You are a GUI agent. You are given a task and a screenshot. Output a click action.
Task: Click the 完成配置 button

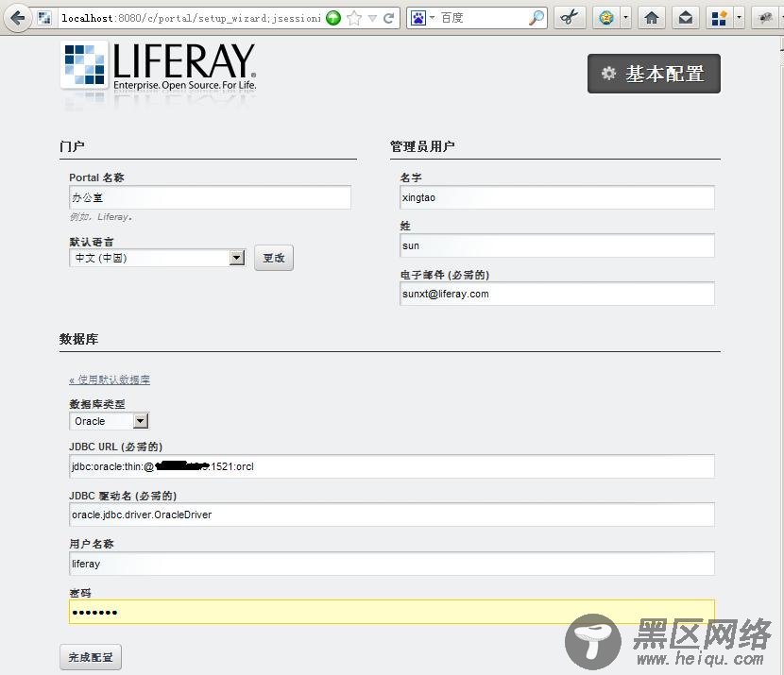pyautogui.click(x=91, y=657)
